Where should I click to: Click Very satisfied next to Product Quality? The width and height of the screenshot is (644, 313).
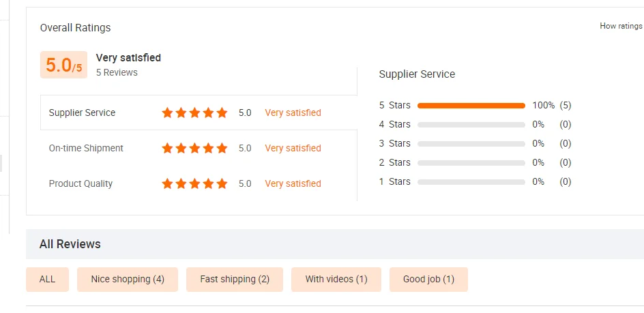293,184
